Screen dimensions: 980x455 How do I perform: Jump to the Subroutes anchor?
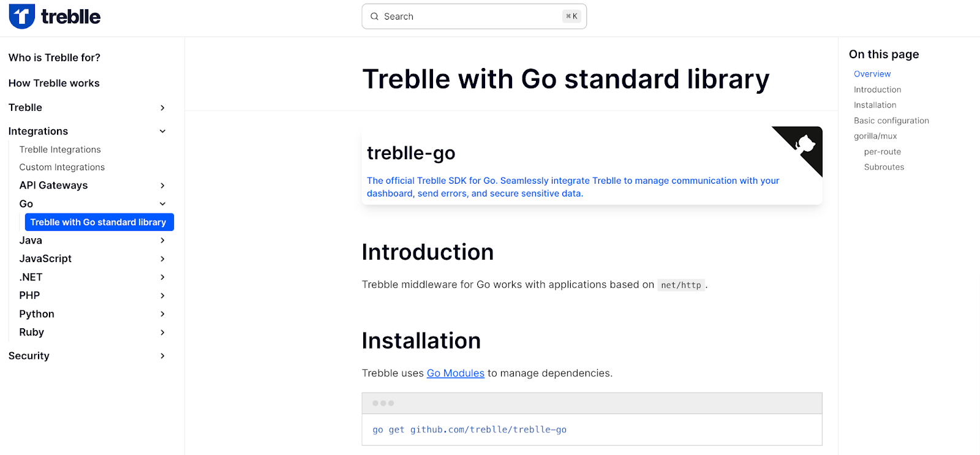tap(884, 167)
